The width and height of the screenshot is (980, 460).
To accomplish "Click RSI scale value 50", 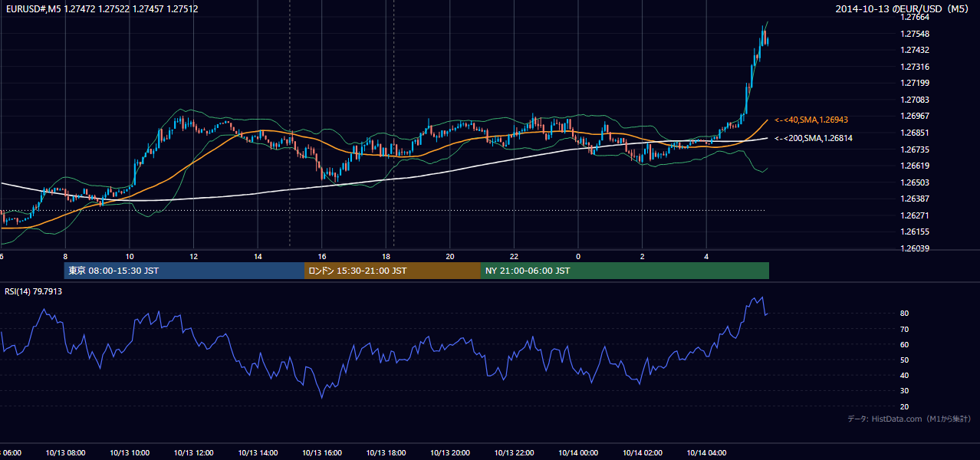I will pyautogui.click(x=904, y=360).
